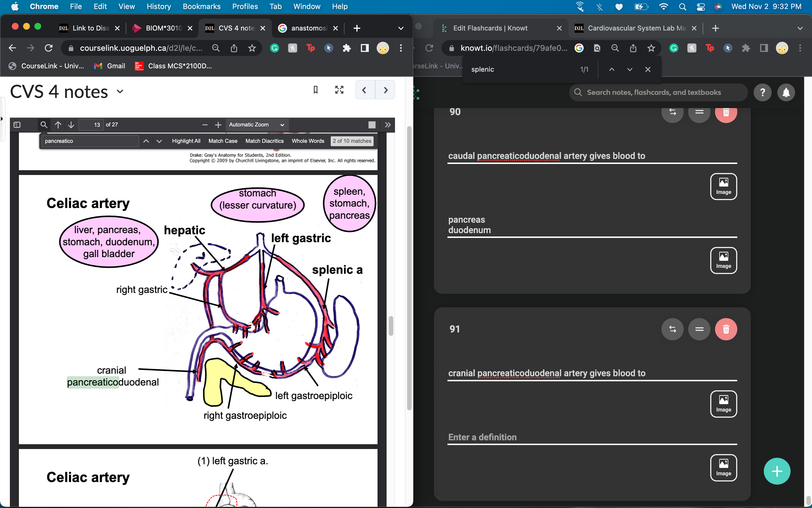Image resolution: width=812 pixels, height=508 pixels.
Task: Open the File menu
Action: (76, 6)
